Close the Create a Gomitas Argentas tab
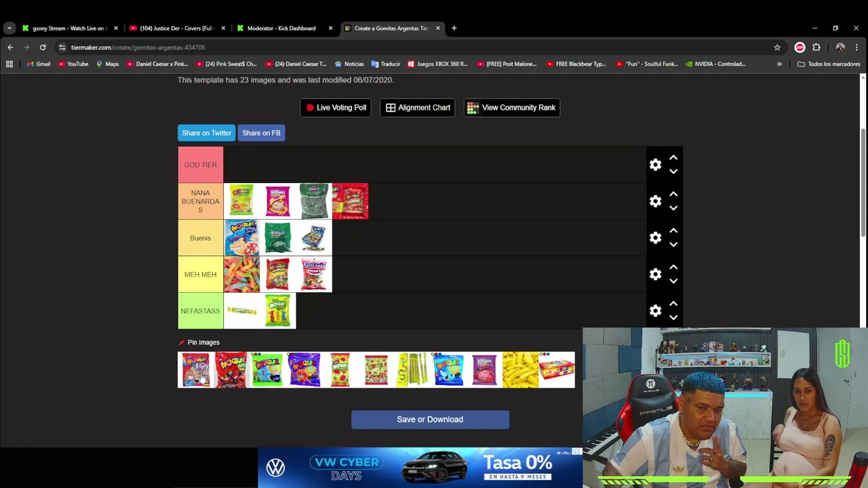The width and height of the screenshot is (868, 488). 438,28
